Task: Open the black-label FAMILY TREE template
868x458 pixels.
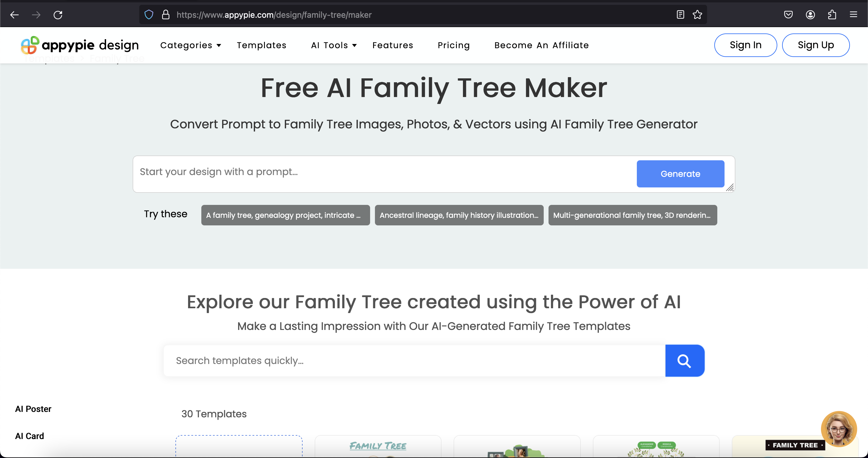Action: click(795, 447)
